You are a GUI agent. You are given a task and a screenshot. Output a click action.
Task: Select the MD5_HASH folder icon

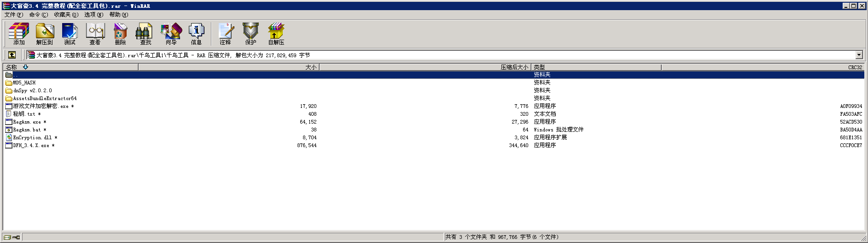pyautogui.click(x=9, y=83)
